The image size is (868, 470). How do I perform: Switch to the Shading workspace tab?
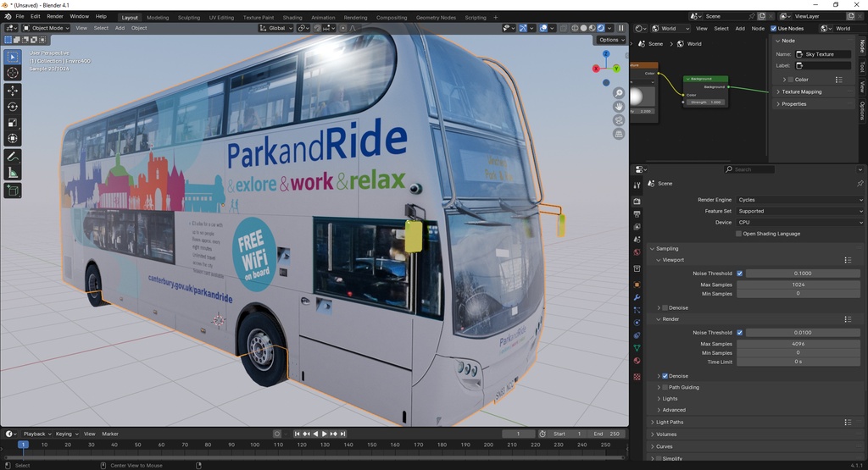pyautogui.click(x=292, y=18)
